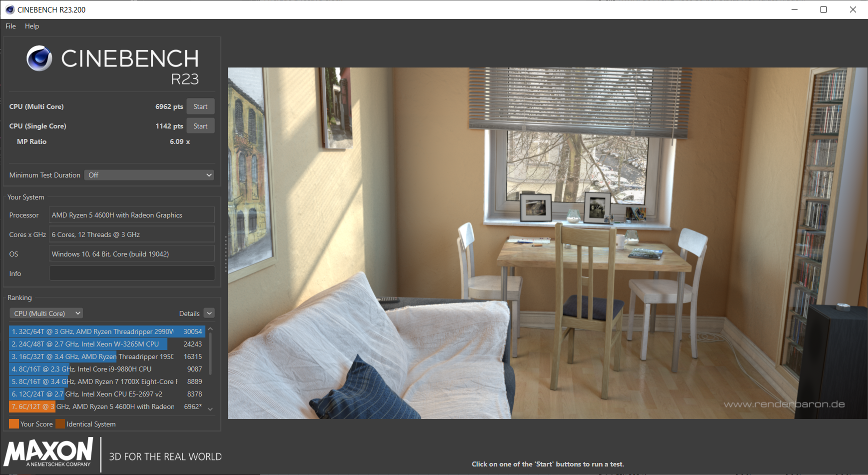Click the Cinebench title bar app icon
The width and height of the screenshot is (868, 475).
9,9
